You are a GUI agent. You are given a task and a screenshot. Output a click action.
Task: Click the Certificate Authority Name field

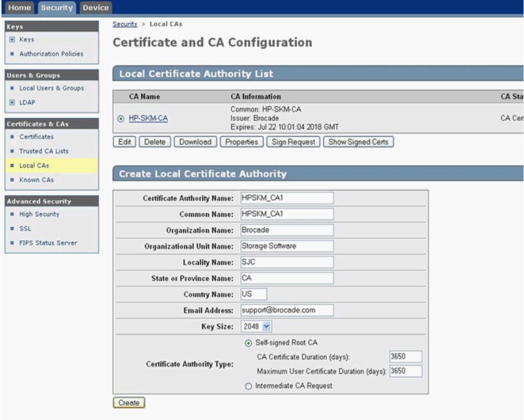[287, 198]
